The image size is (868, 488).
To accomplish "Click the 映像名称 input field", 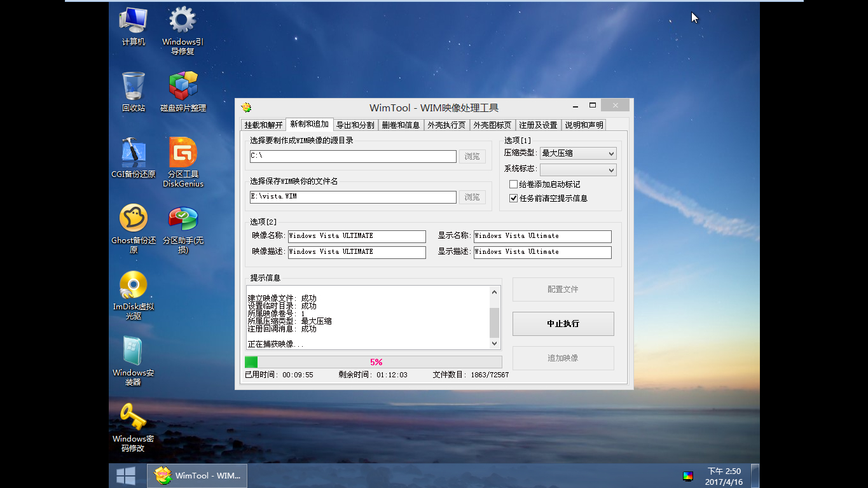I will (357, 236).
